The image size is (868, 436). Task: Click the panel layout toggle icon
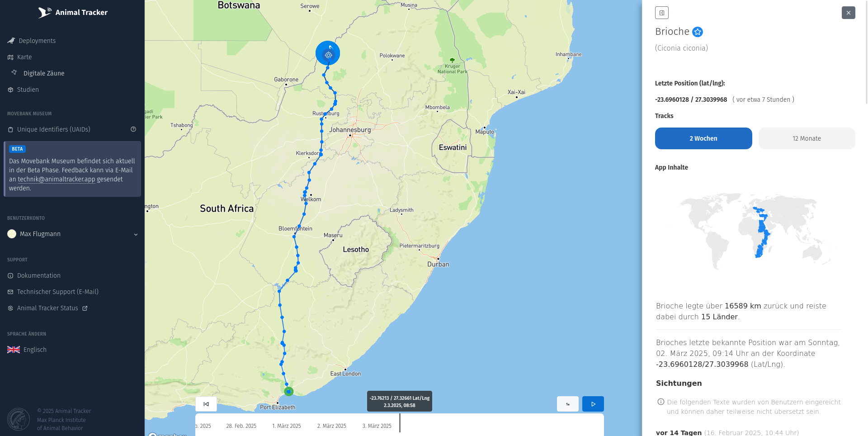tap(661, 13)
